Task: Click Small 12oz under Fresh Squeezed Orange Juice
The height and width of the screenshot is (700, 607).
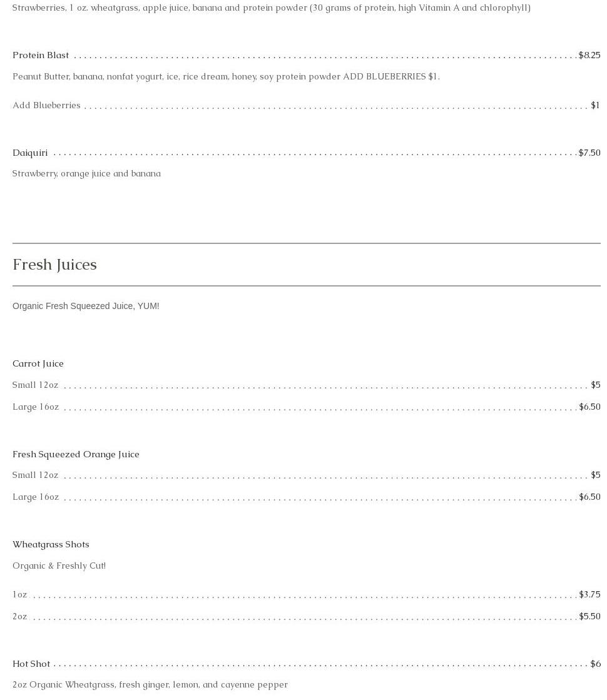Action: point(35,475)
